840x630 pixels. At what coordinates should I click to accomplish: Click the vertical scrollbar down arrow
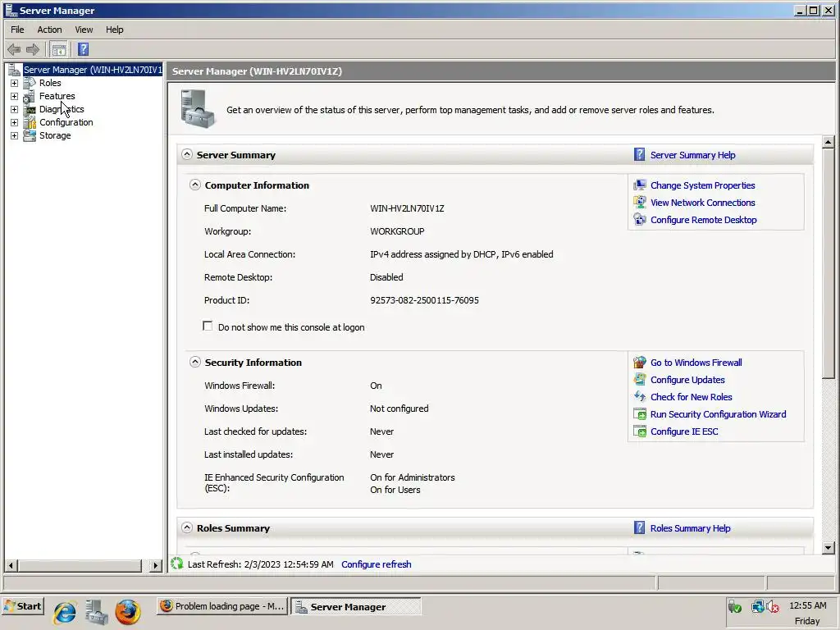pos(828,547)
